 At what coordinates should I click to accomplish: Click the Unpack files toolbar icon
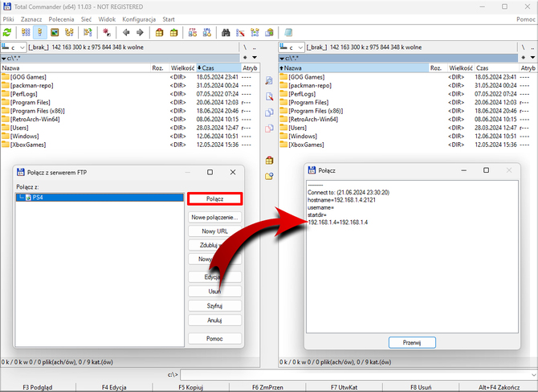point(174,33)
